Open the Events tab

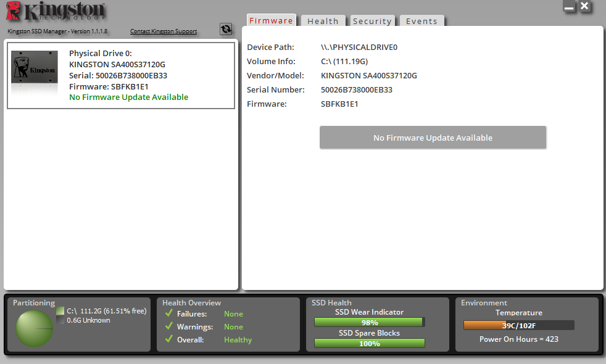[421, 21]
